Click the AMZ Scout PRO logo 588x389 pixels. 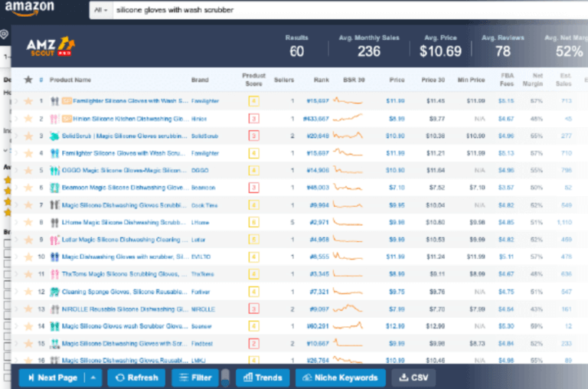(51, 47)
